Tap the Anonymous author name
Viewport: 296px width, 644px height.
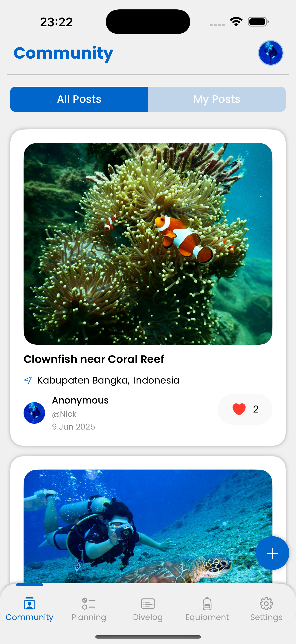click(x=80, y=400)
